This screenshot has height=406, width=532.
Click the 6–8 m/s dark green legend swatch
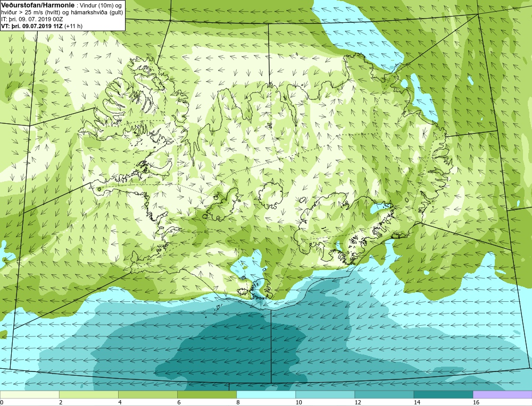[x=206, y=394]
